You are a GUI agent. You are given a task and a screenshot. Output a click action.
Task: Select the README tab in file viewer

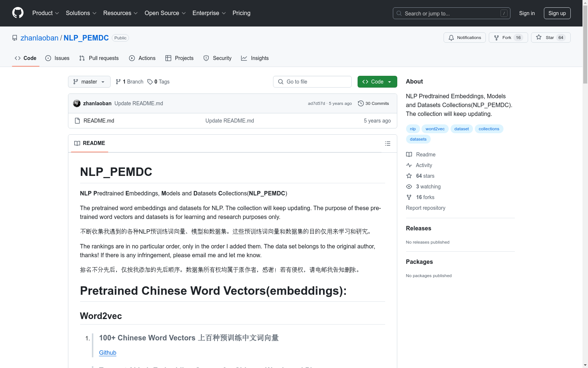point(90,143)
